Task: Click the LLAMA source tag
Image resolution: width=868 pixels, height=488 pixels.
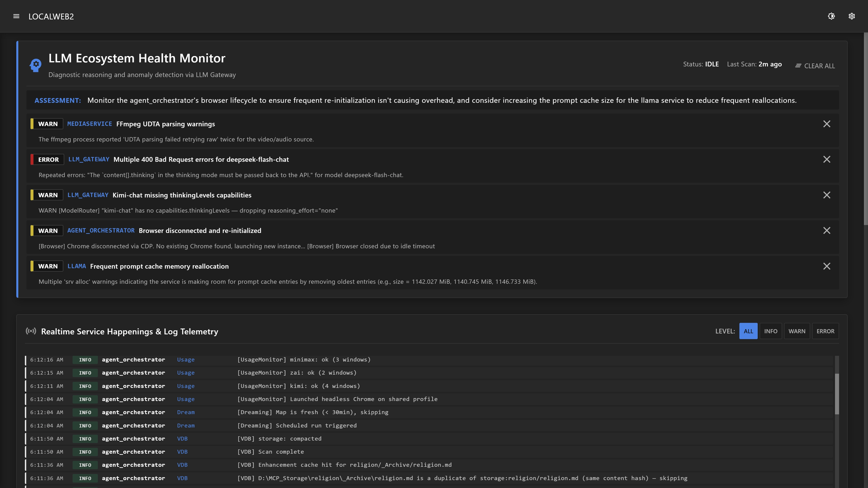Action: (76, 266)
